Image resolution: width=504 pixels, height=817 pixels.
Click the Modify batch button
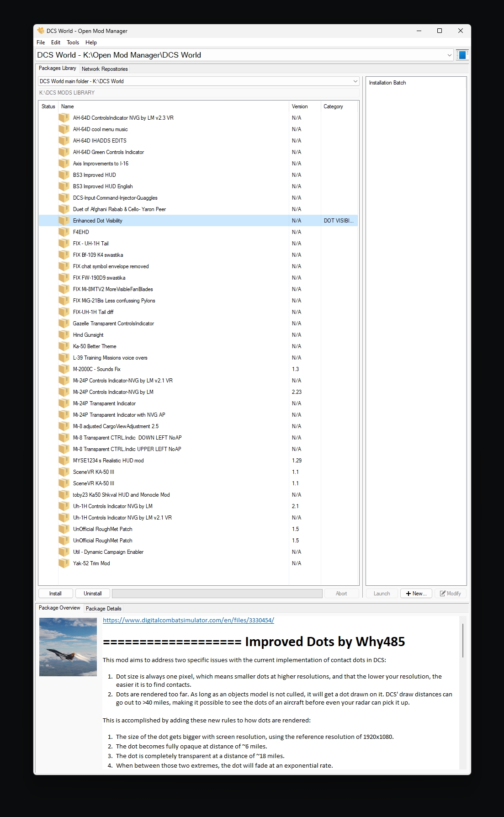tap(451, 593)
